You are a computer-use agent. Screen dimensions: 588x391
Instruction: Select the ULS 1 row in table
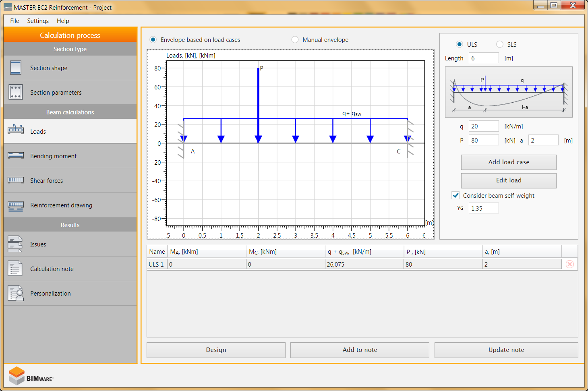click(156, 265)
